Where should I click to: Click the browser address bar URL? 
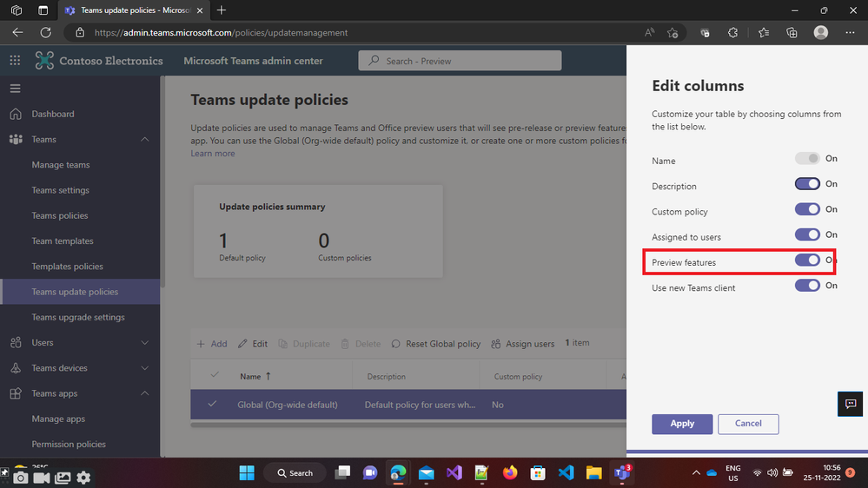(221, 33)
